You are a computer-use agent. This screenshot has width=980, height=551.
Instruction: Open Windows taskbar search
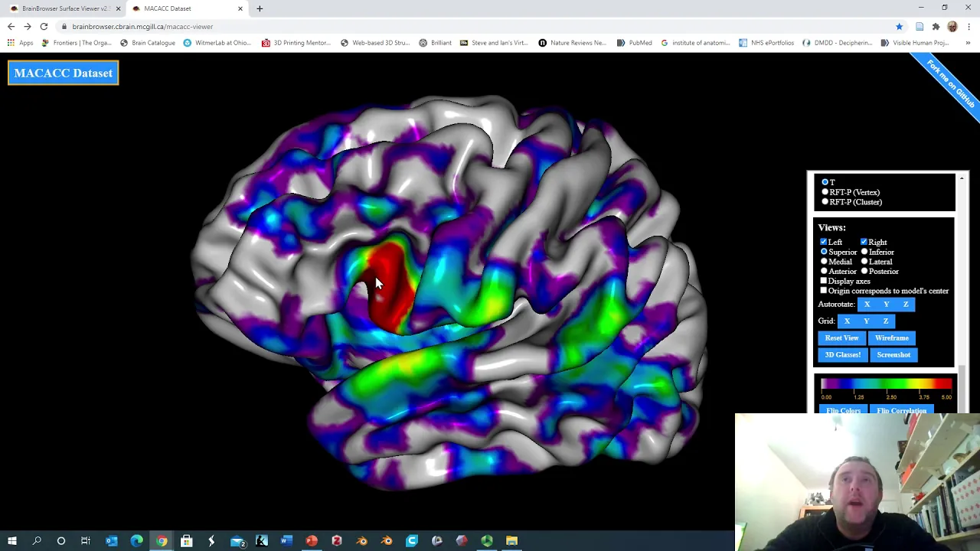coord(37,541)
